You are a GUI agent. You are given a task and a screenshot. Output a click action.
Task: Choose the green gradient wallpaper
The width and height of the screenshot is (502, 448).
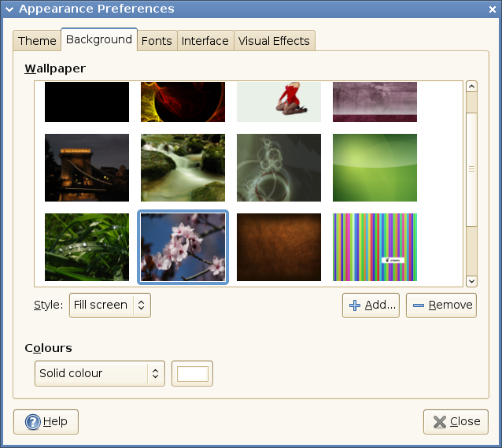click(375, 168)
